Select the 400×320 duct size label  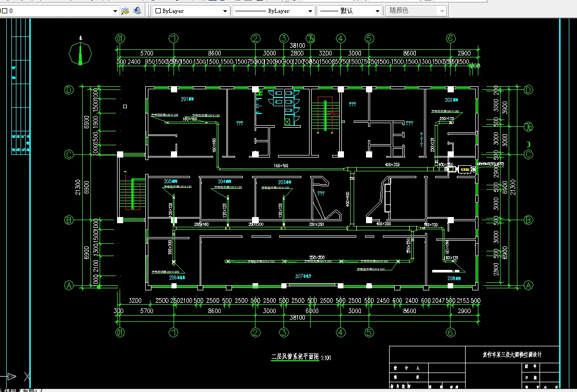(392, 164)
